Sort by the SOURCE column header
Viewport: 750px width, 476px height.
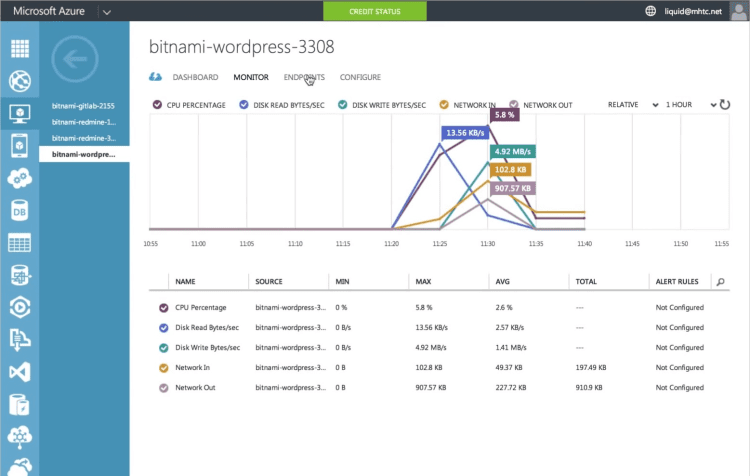coord(269,281)
